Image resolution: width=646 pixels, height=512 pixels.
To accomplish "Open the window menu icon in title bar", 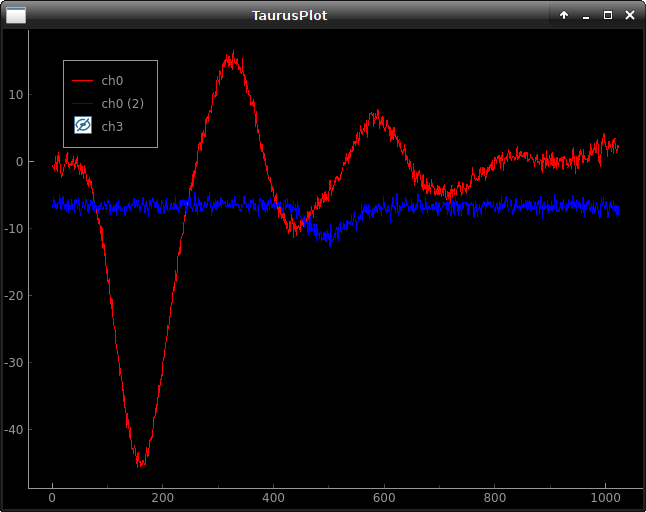I will (16, 15).
